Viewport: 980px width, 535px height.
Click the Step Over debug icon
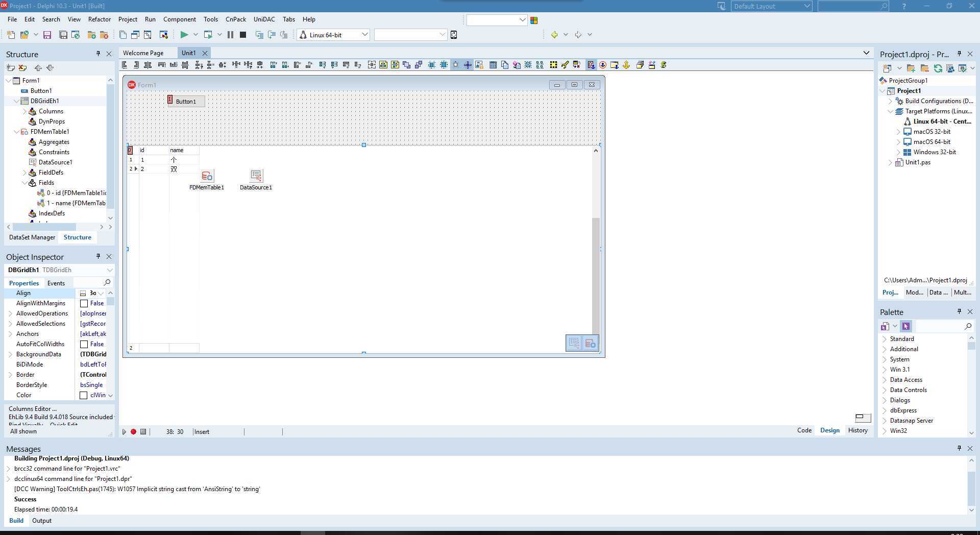click(272, 35)
